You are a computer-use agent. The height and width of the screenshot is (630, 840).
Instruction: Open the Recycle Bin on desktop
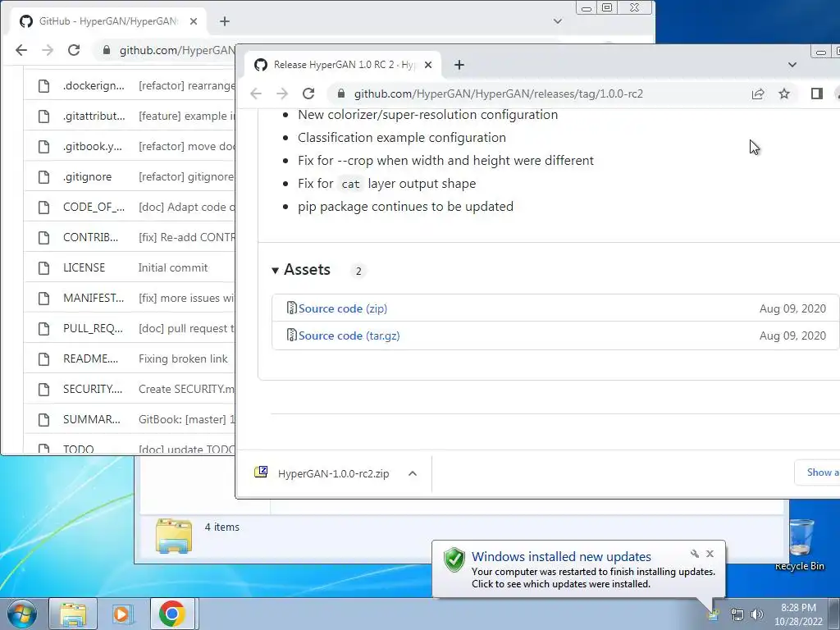pos(800,545)
